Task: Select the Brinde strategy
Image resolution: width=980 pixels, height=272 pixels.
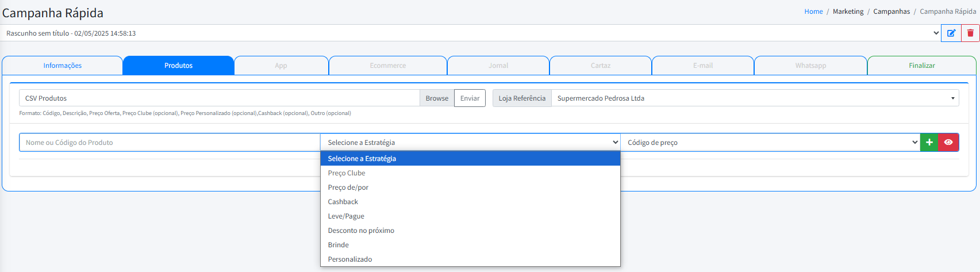Action: click(339, 245)
